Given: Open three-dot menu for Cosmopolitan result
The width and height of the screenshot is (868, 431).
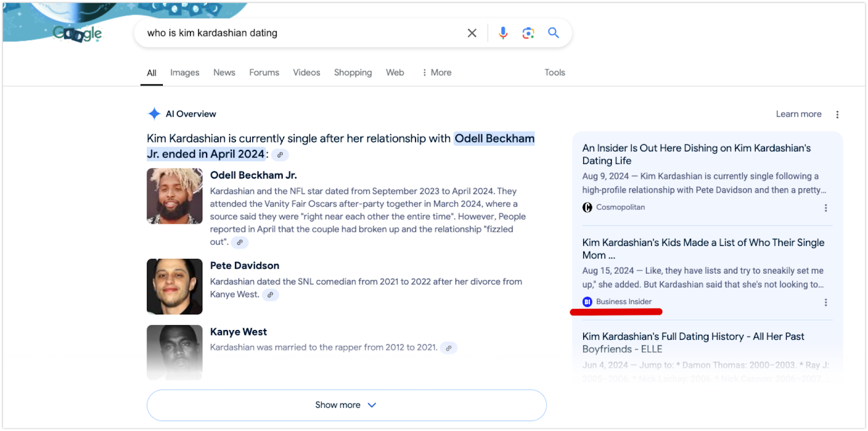Looking at the screenshot, I should point(826,208).
